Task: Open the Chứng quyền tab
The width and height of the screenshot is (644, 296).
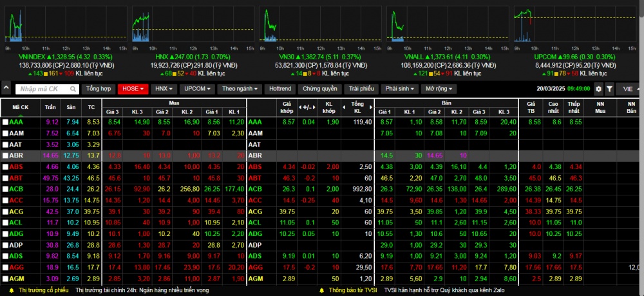Action: coord(319,89)
